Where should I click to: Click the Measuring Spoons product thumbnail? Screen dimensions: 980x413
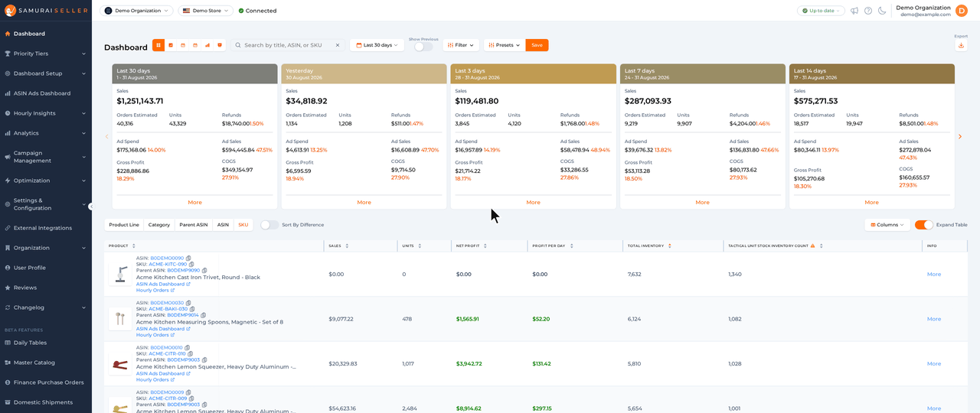[120, 319]
